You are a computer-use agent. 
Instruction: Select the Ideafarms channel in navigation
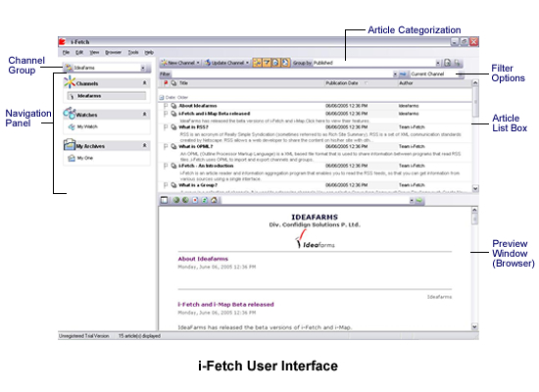107,96
